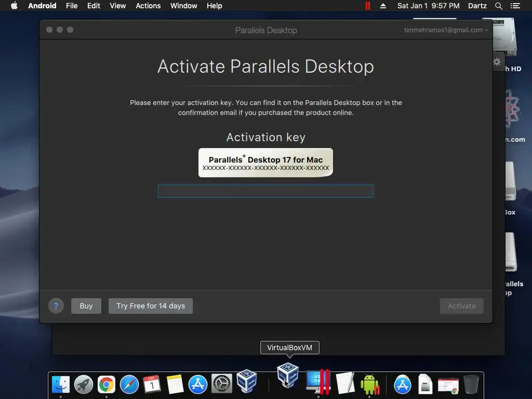Viewport: 532px width, 399px height.
Task: Click the gear icon behind the Parallels window
Action: [x=497, y=62]
